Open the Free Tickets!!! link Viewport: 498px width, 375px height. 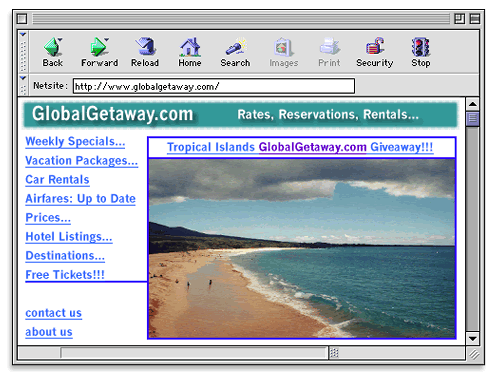(x=65, y=275)
